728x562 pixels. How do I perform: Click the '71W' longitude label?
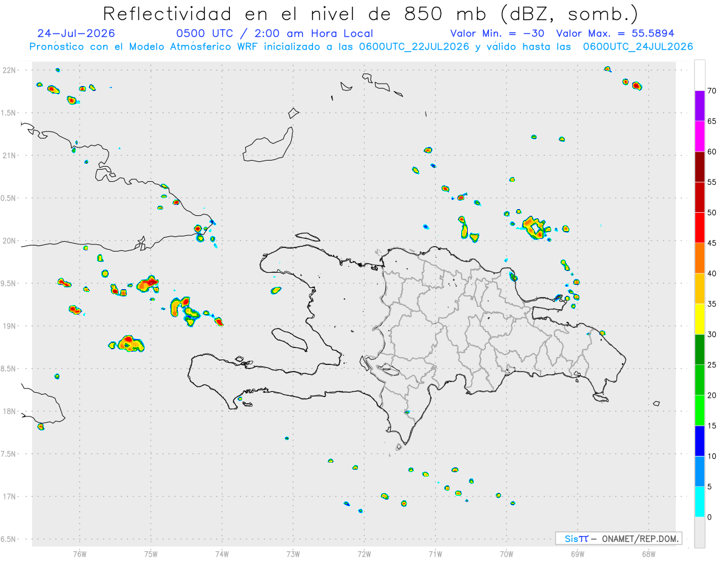tap(435, 553)
